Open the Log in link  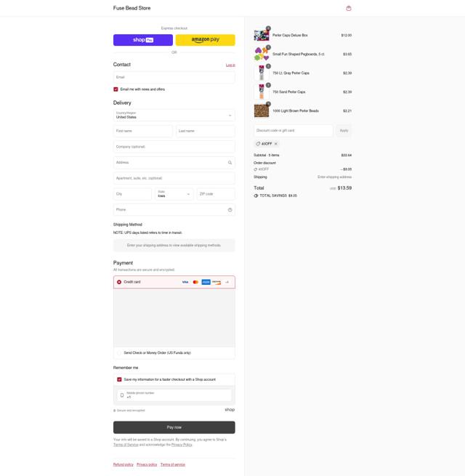[x=230, y=65]
